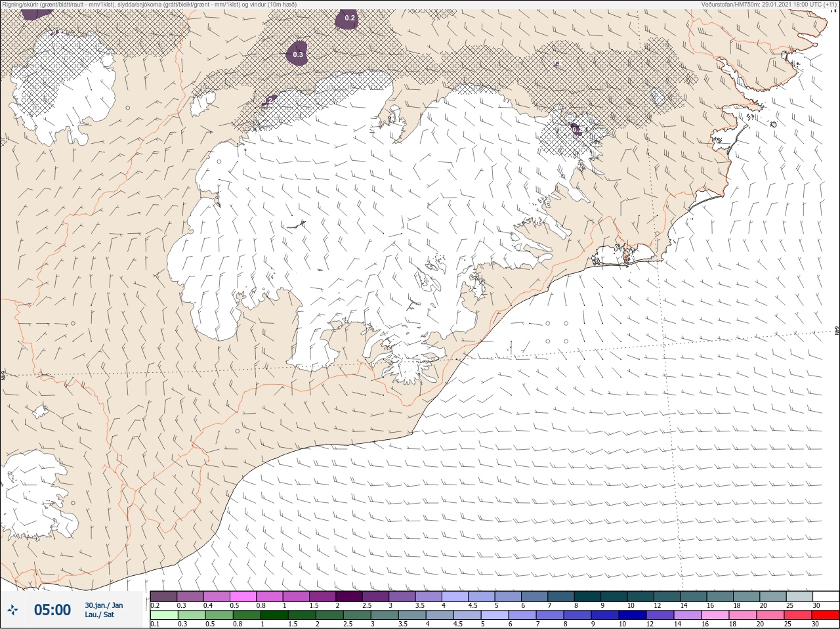Pick the lavender 4 swatch, upper legend row

[x=455, y=596]
